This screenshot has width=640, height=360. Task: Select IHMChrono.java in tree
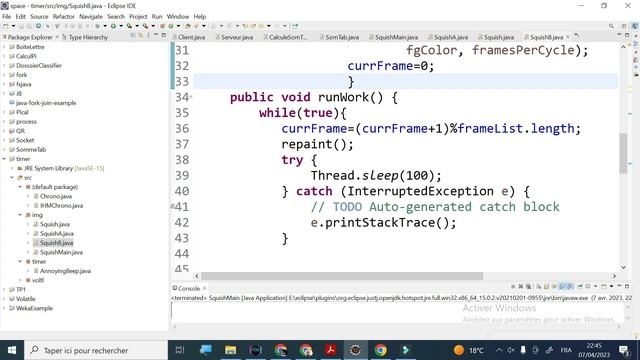pyautogui.click(x=61, y=206)
